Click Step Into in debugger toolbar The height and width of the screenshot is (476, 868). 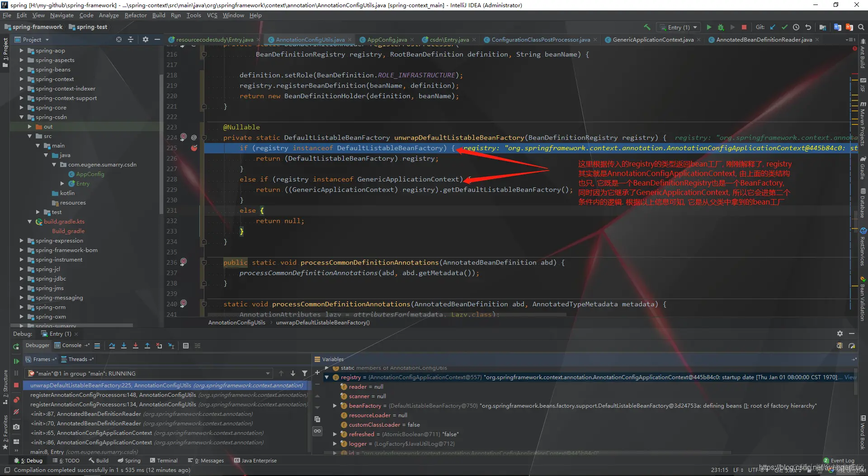click(x=124, y=346)
